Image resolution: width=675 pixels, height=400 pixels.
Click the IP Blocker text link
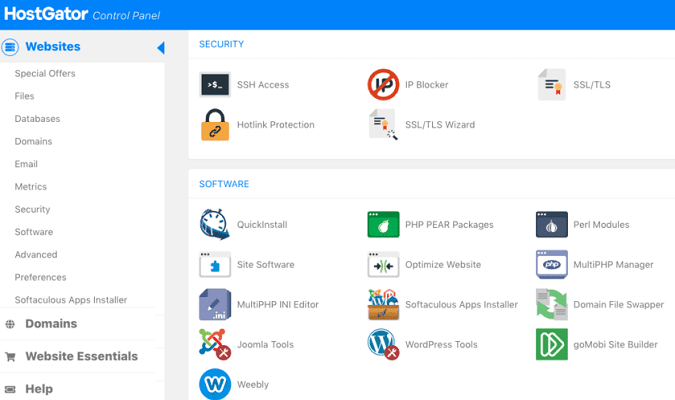[426, 85]
